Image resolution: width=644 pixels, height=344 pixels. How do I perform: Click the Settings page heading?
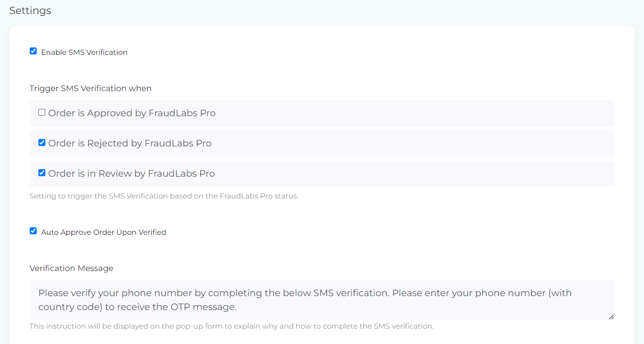[x=30, y=11]
